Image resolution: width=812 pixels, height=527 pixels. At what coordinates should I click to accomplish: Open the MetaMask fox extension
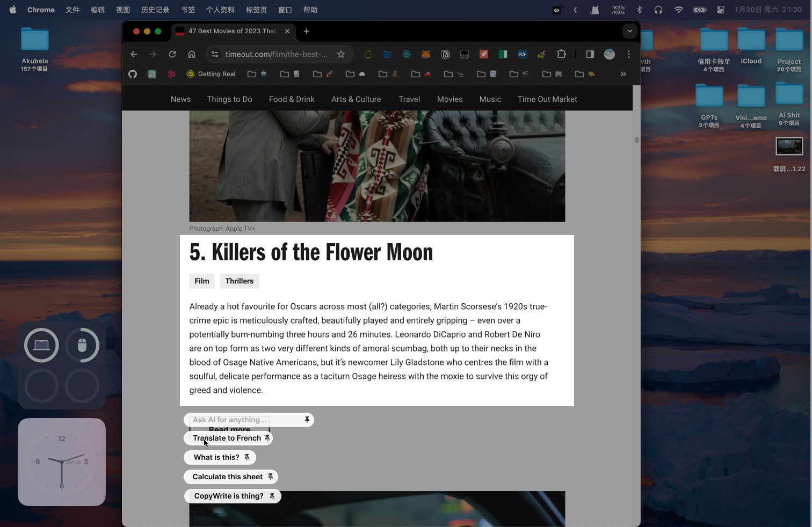[x=426, y=54]
